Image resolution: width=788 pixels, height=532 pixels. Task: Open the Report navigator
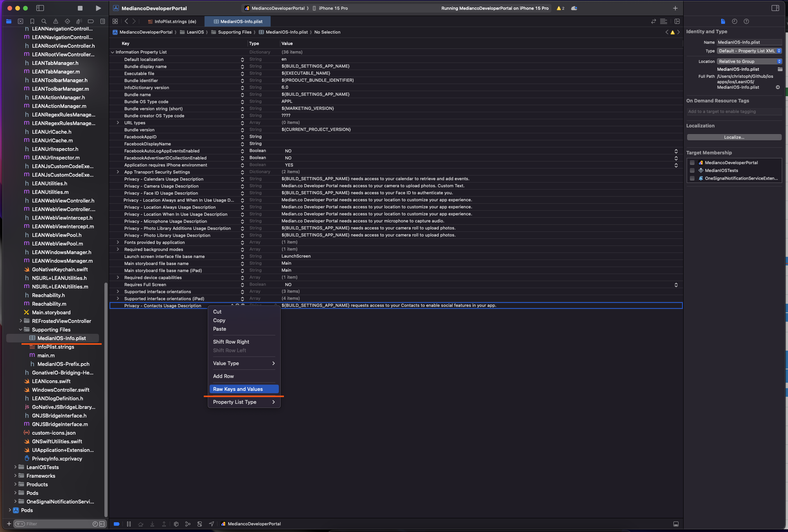tap(102, 21)
